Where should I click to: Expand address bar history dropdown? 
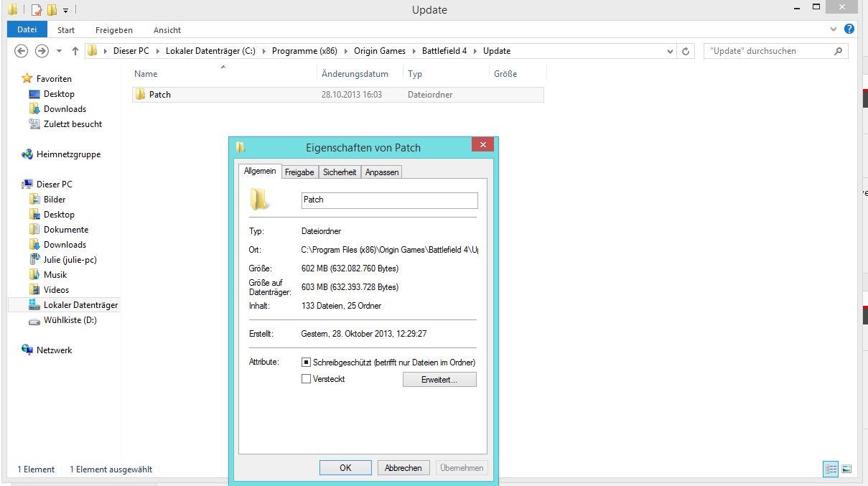[x=670, y=51]
